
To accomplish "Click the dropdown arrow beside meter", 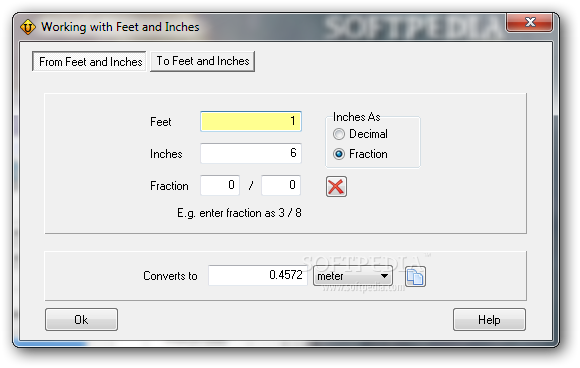I will coord(384,276).
